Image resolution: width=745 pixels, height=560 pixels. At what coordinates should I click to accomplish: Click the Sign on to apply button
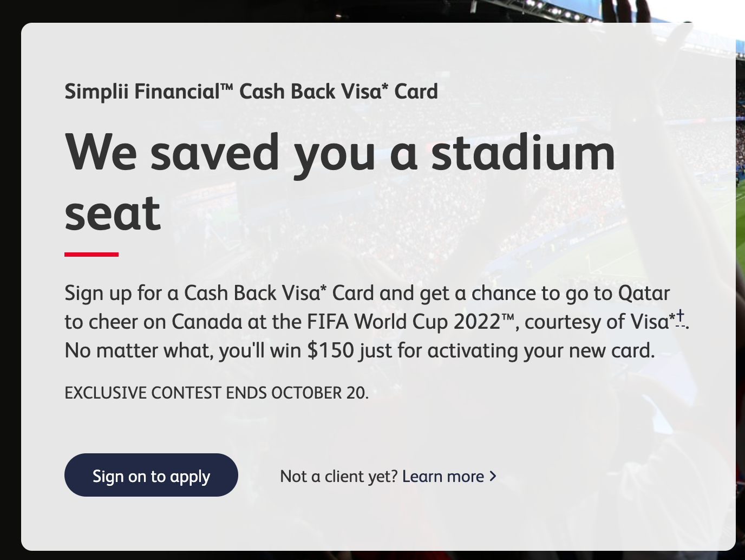(x=151, y=475)
